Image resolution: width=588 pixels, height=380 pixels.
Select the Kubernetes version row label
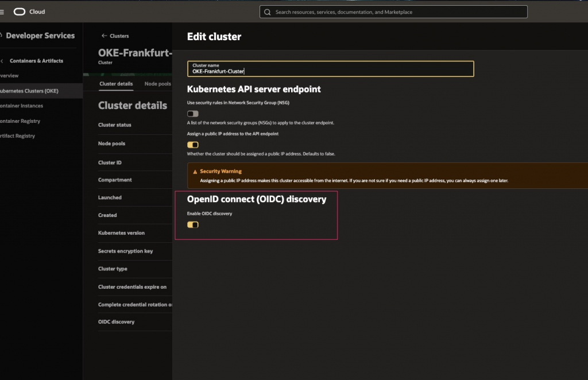tap(121, 232)
